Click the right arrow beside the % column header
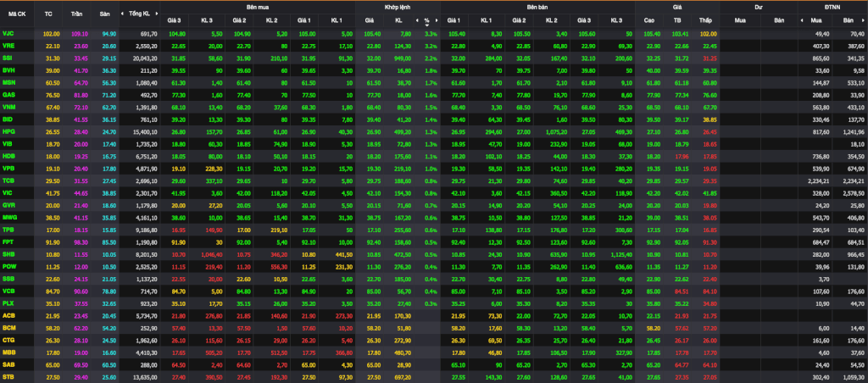 click(437, 20)
